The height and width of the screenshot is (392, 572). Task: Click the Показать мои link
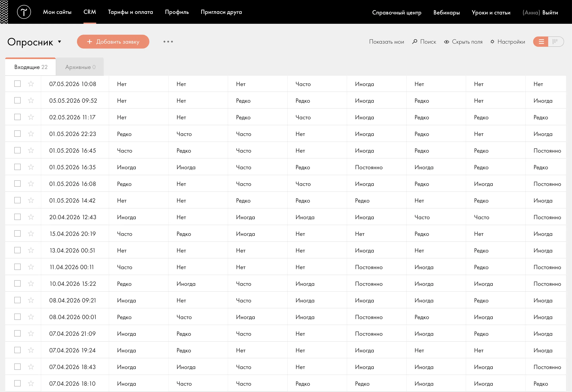(x=386, y=42)
